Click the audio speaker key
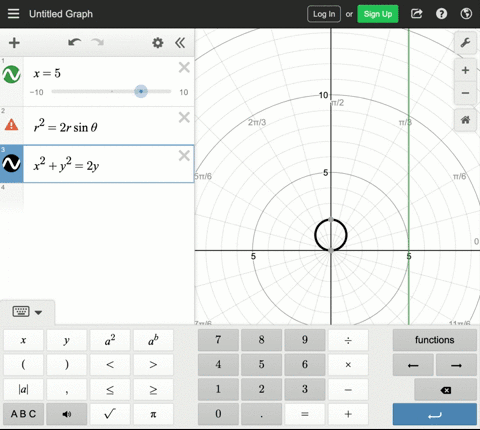Image resolution: width=480 pixels, height=430 pixels. (67, 414)
